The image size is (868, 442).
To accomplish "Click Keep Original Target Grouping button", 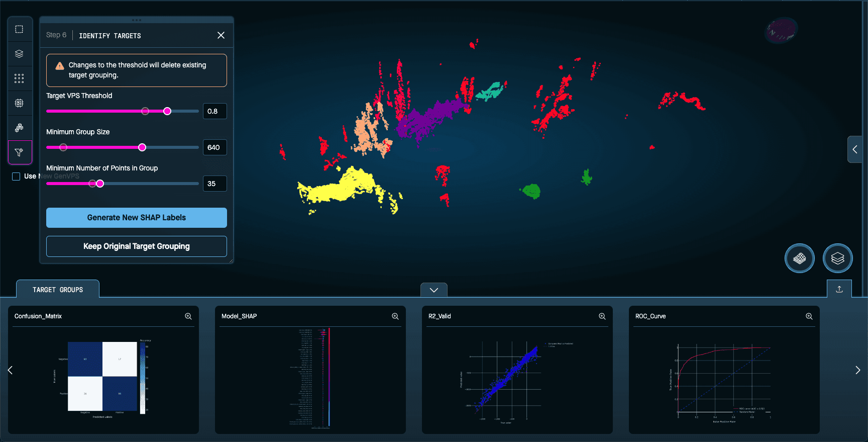I will click(137, 246).
